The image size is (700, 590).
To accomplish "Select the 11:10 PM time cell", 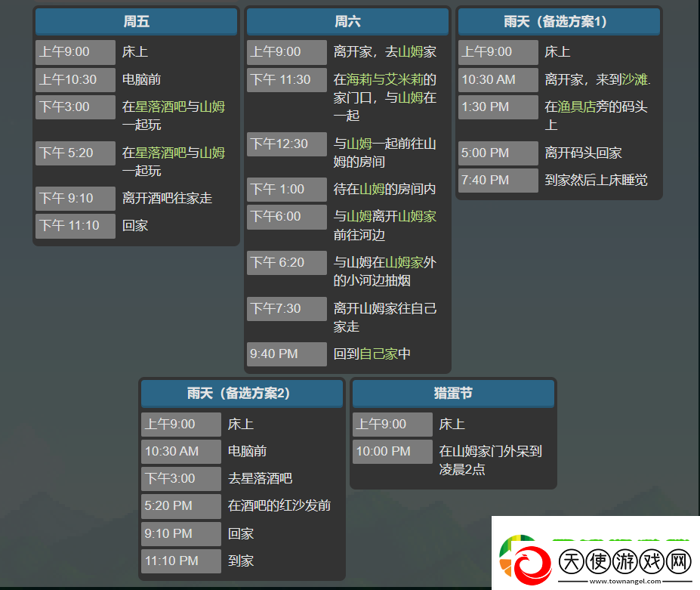I will click(181, 561).
